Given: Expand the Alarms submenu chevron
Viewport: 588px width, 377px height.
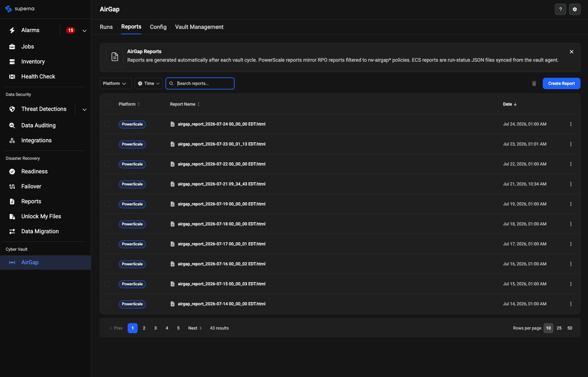Looking at the screenshot, I should point(85,31).
